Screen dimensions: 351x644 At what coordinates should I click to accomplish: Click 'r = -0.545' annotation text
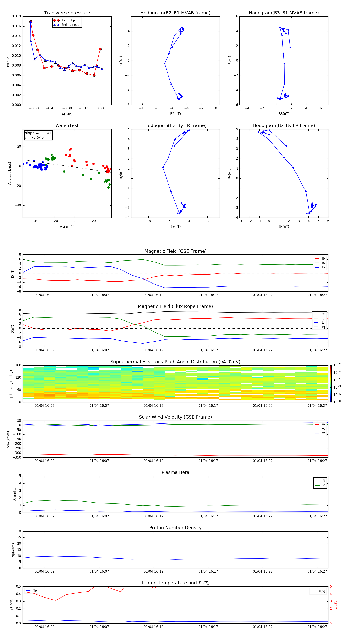[34, 137]
